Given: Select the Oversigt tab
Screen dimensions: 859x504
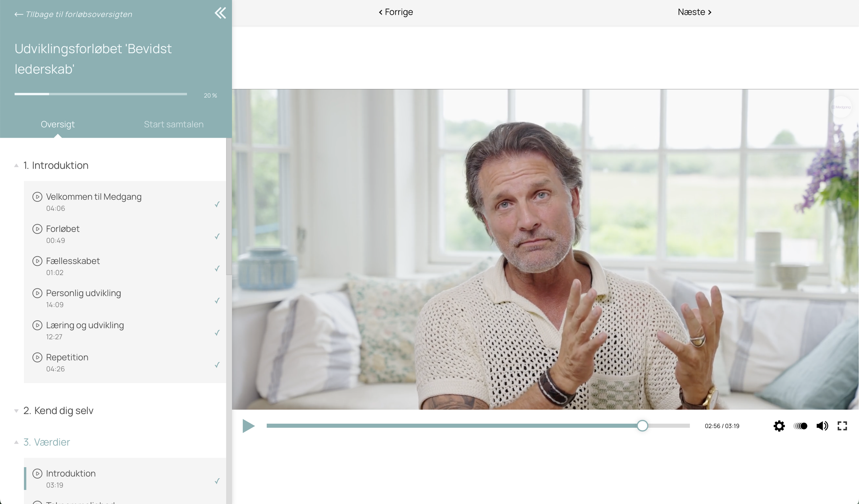Looking at the screenshot, I should coord(57,124).
